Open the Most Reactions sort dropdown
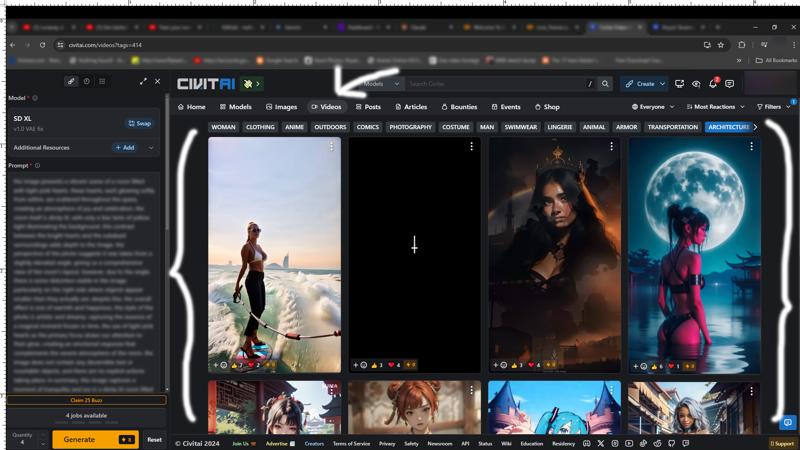Image resolution: width=800 pixels, height=450 pixels. coord(715,107)
